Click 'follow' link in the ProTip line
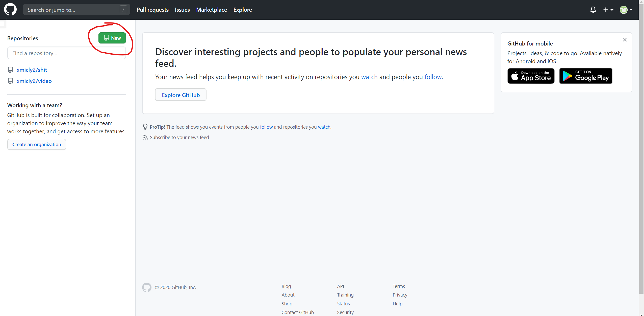644x316 pixels. pos(266,127)
